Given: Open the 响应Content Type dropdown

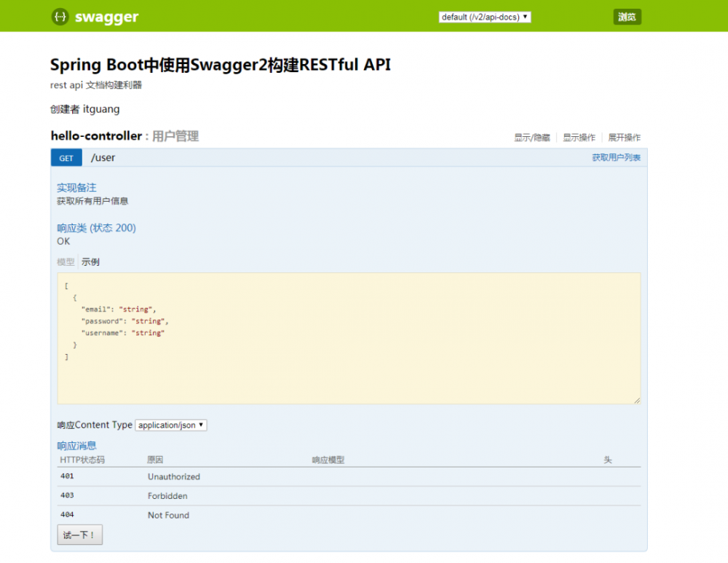Looking at the screenshot, I should click(x=170, y=425).
